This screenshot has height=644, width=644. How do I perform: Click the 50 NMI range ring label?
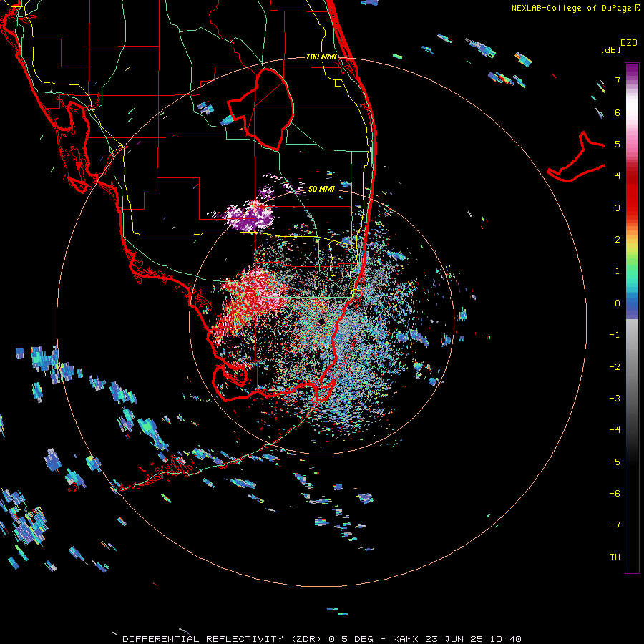click(x=321, y=189)
